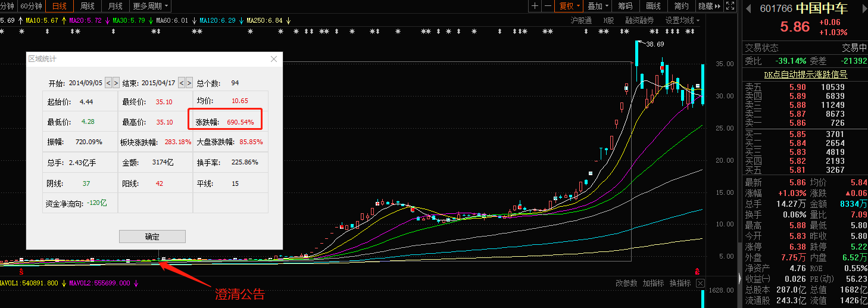The width and height of the screenshot is (868, 308).
Task: Toggle the 融资融券 chart marker
Action: point(639,20)
